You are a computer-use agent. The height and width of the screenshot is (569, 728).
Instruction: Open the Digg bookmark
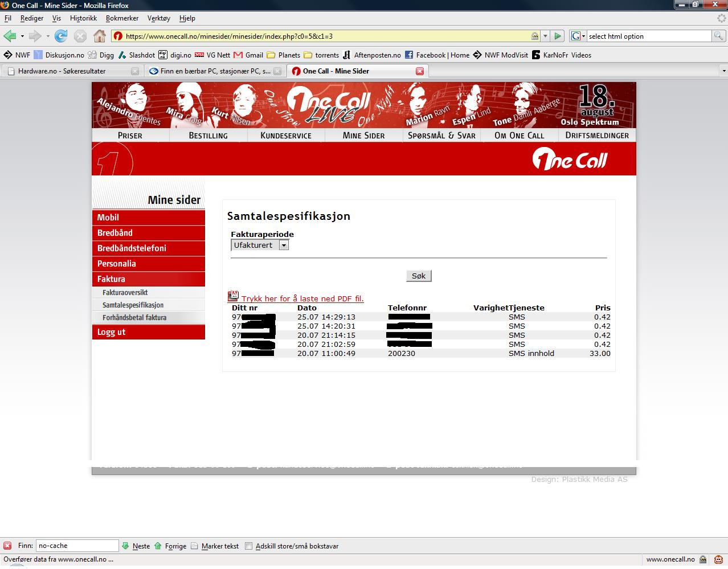click(101, 55)
